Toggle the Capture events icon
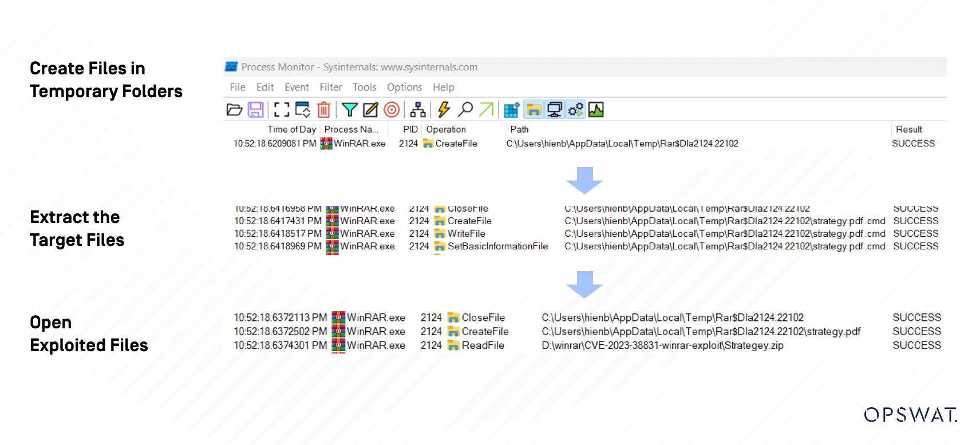 (x=281, y=109)
